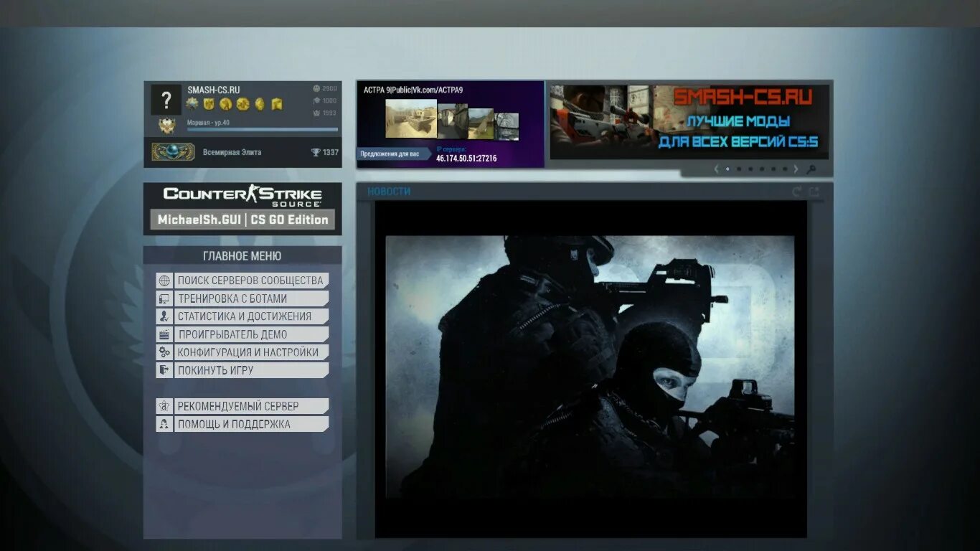Image resolution: width=980 pixels, height=551 pixels.
Task: Click the headset icon beside Помощь и поддержка
Action: click(164, 424)
